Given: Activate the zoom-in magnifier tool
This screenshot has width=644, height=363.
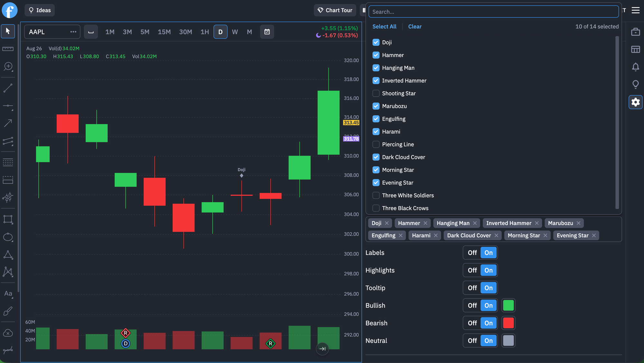Looking at the screenshot, I should (8, 66).
